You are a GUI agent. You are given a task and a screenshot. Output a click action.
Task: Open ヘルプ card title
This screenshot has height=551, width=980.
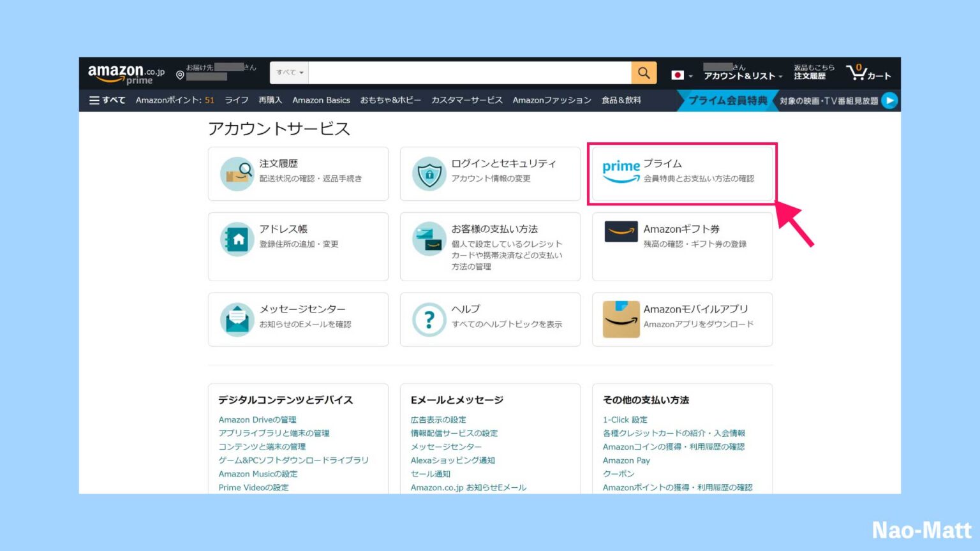(466, 309)
